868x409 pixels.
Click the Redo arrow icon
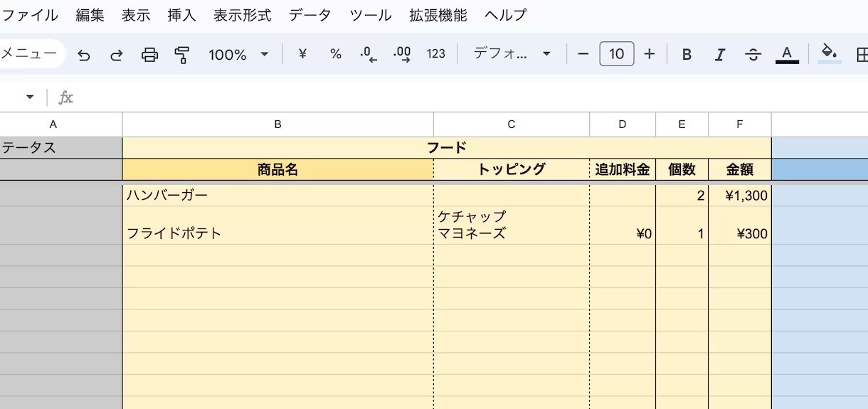tap(116, 55)
